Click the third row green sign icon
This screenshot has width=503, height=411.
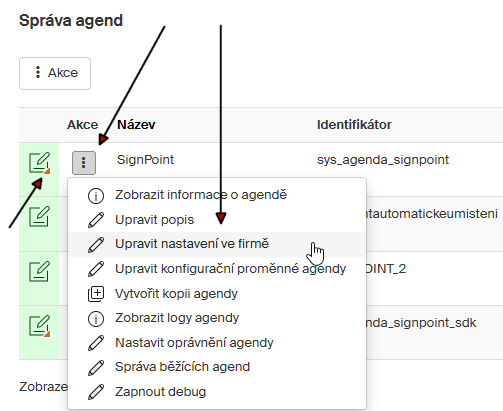tap(39, 271)
